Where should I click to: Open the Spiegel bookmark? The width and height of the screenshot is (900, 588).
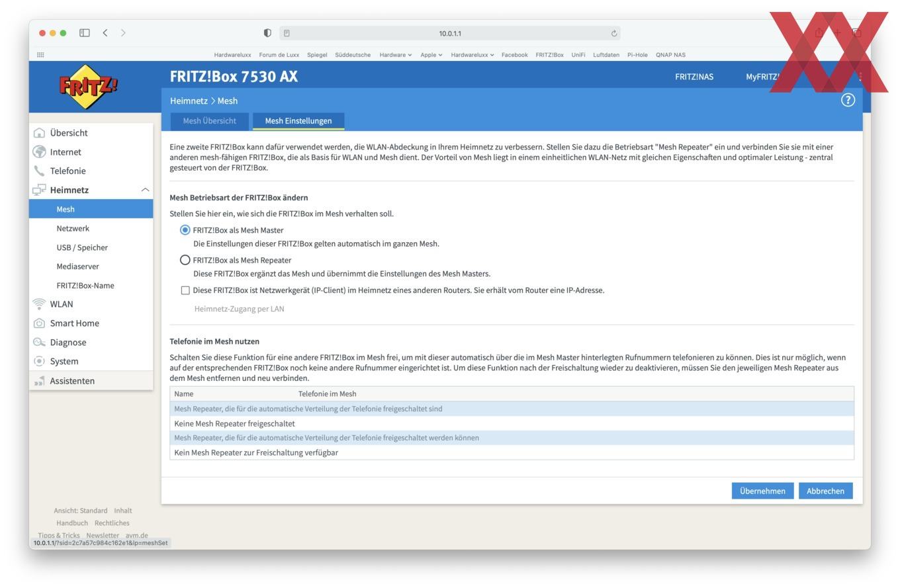(x=317, y=55)
